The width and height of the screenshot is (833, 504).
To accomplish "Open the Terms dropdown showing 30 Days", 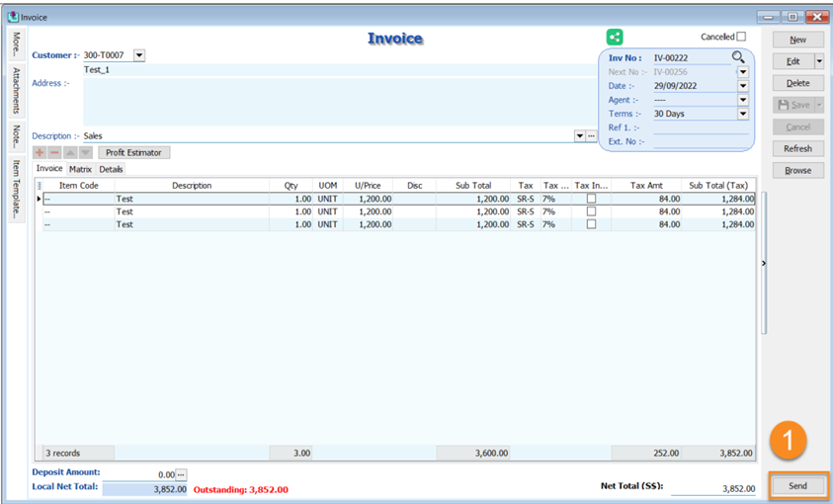I will [743, 114].
